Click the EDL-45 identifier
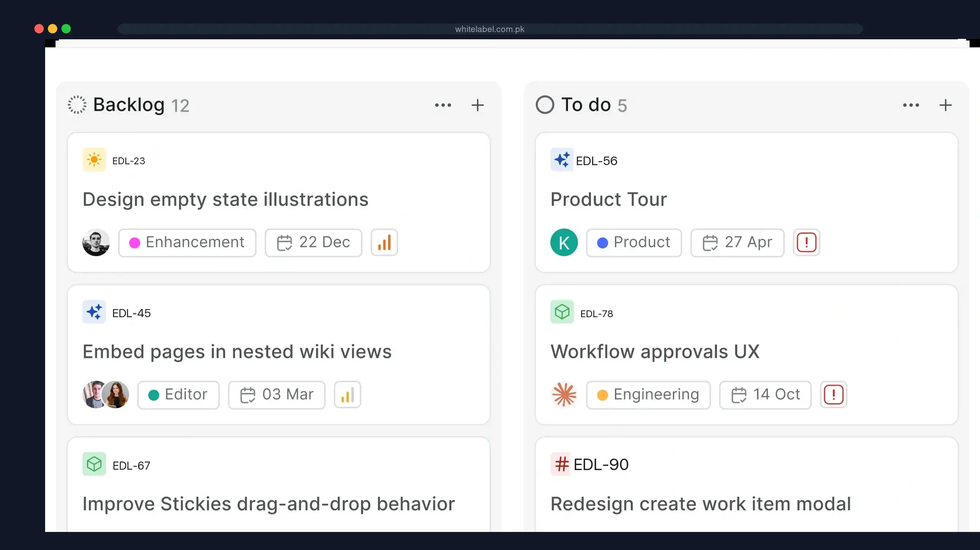This screenshot has width=980, height=550. [131, 313]
